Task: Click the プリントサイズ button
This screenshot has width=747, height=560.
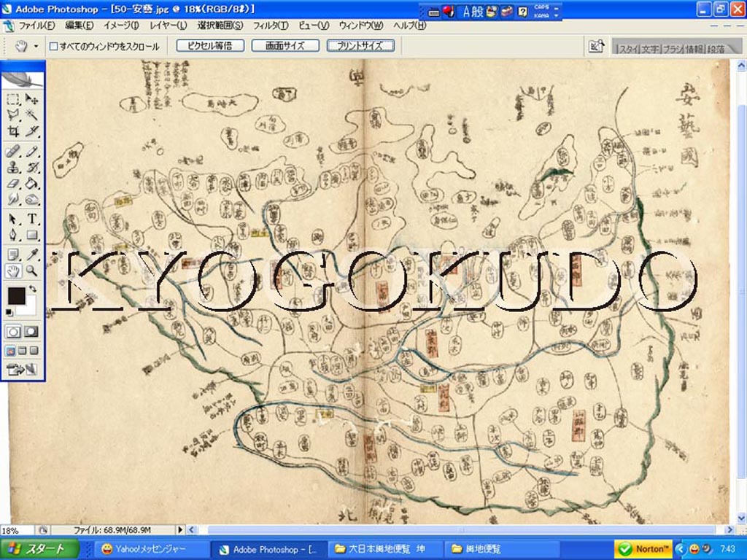Action: [360, 46]
